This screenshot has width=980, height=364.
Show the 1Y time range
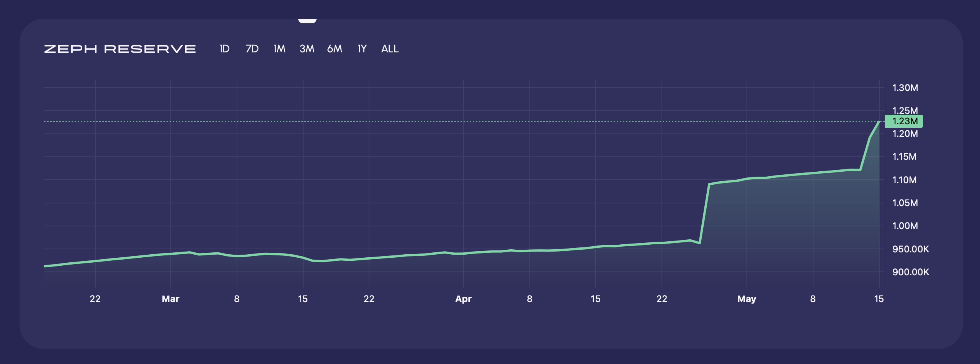(362, 49)
